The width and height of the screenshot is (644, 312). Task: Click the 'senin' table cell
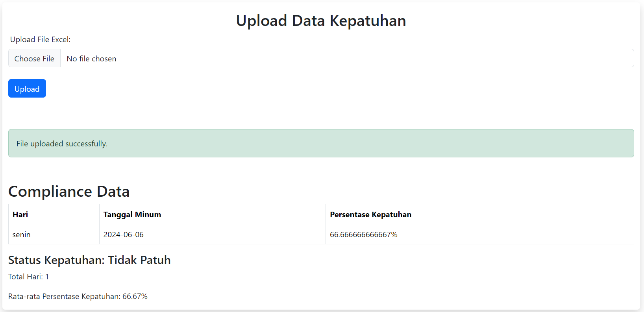coord(22,234)
